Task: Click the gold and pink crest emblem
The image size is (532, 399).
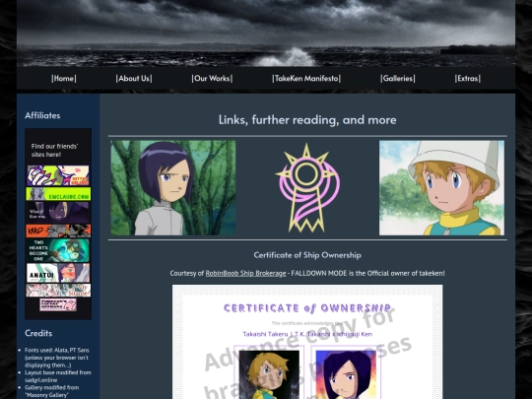Action: tap(307, 187)
